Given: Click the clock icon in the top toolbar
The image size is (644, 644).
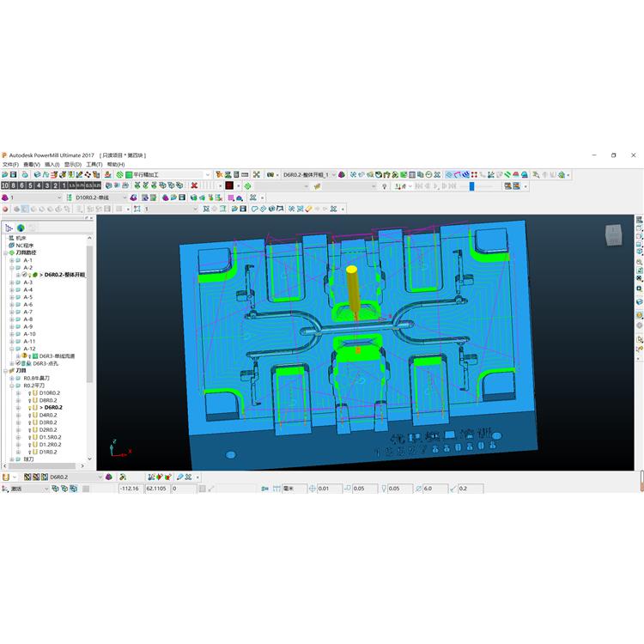Looking at the screenshot, I should (428, 174).
